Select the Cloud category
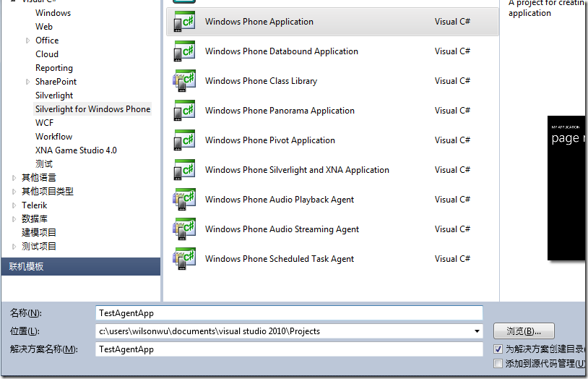588x379 pixels. [x=47, y=54]
